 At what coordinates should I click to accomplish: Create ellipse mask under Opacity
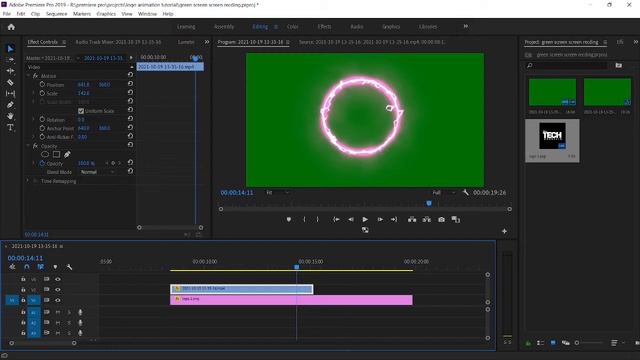coord(45,154)
